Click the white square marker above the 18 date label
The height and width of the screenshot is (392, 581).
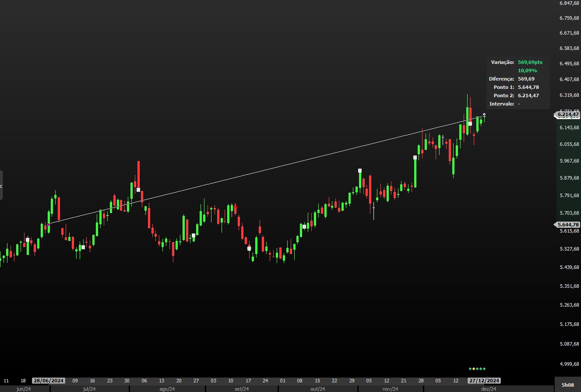click(x=28, y=240)
